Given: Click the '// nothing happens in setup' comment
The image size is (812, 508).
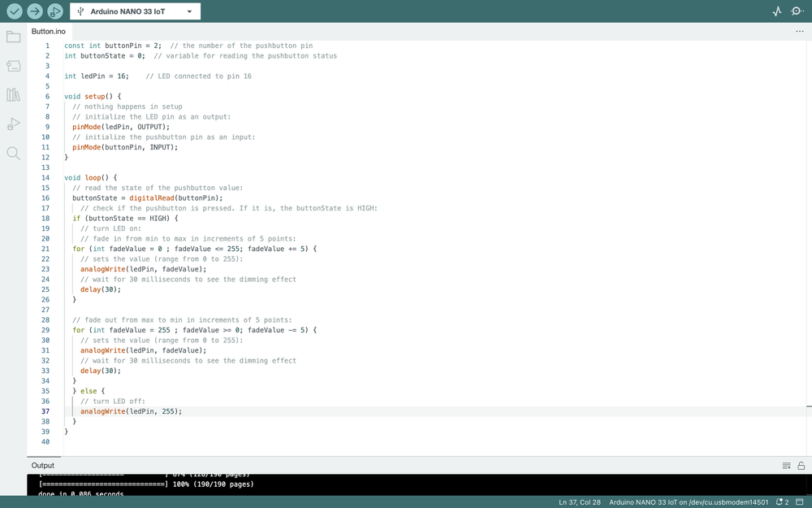Looking at the screenshot, I should coord(127,106).
